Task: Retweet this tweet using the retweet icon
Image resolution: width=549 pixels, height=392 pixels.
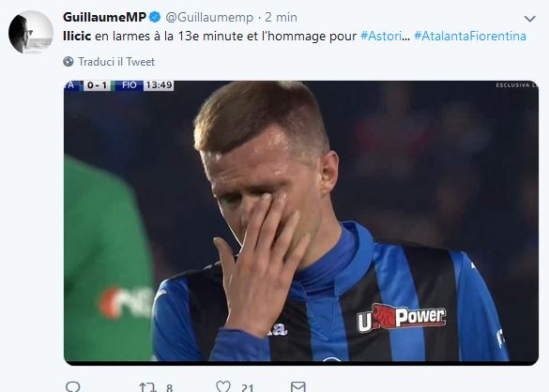Action: pos(147,387)
